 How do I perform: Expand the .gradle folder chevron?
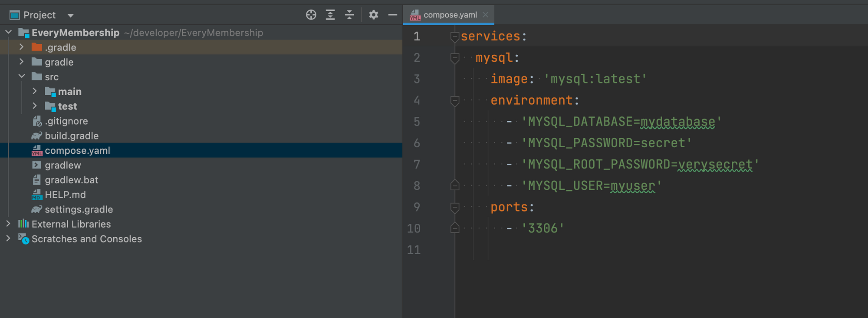tap(21, 47)
